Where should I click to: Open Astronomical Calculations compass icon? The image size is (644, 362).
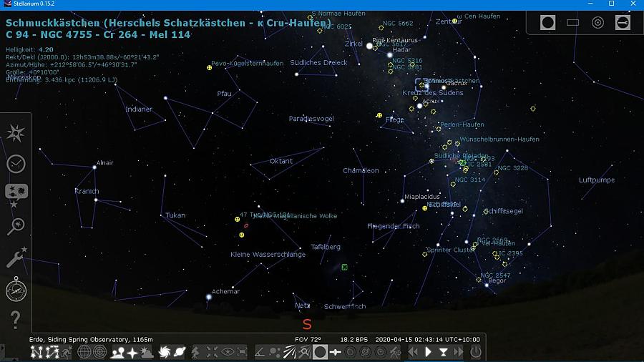(16, 289)
